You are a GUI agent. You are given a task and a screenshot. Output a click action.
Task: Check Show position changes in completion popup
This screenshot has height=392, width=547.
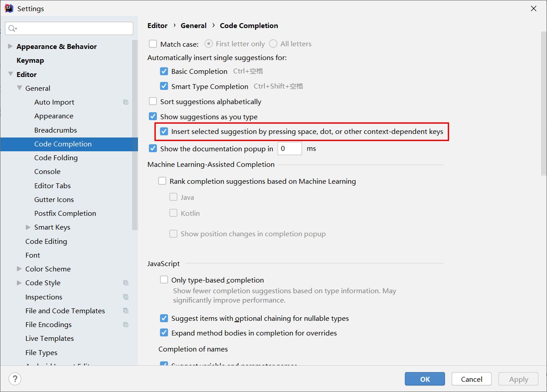(x=174, y=234)
